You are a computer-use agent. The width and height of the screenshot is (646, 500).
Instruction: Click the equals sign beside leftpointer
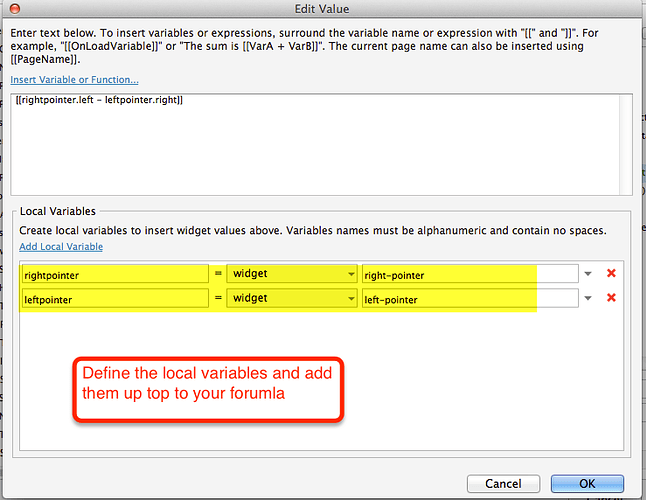[217, 298]
